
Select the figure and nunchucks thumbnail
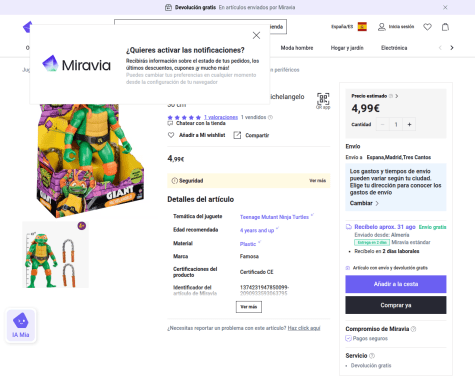coord(55,255)
